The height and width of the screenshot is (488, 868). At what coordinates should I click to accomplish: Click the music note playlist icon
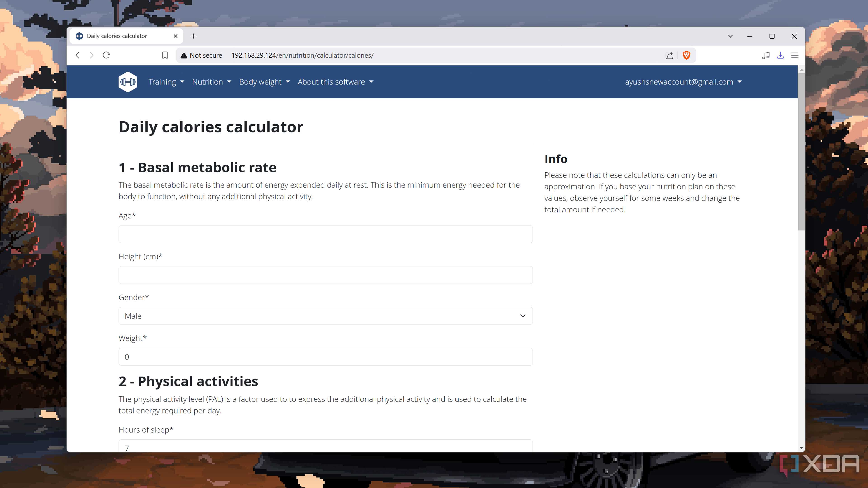pyautogui.click(x=766, y=55)
